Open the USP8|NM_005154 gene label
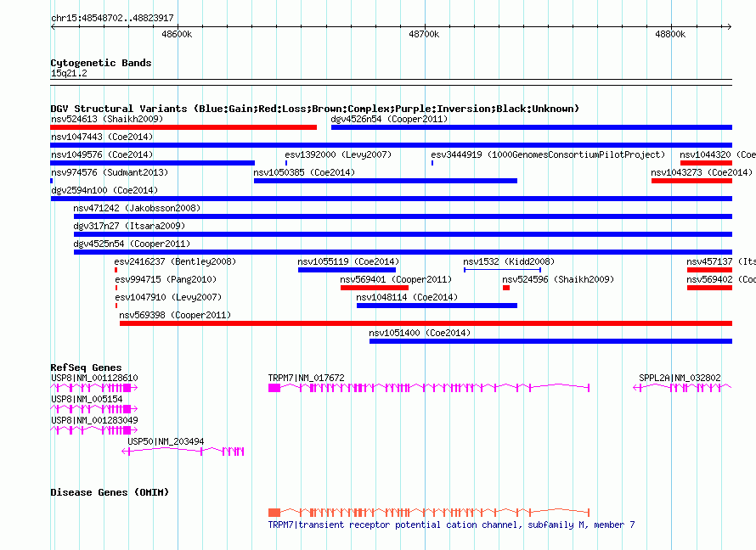The image size is (756, 550). [x=87, y=399]
